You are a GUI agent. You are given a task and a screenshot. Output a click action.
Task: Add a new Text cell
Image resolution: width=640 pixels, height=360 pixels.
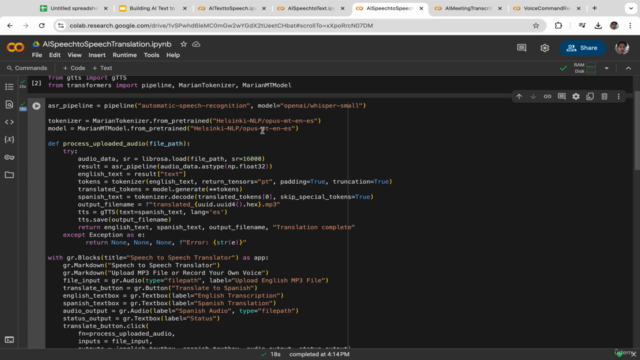tap(102, 68)
